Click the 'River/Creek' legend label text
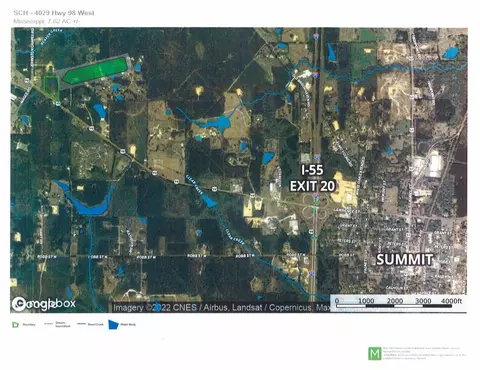 click(x=96, y=324)
